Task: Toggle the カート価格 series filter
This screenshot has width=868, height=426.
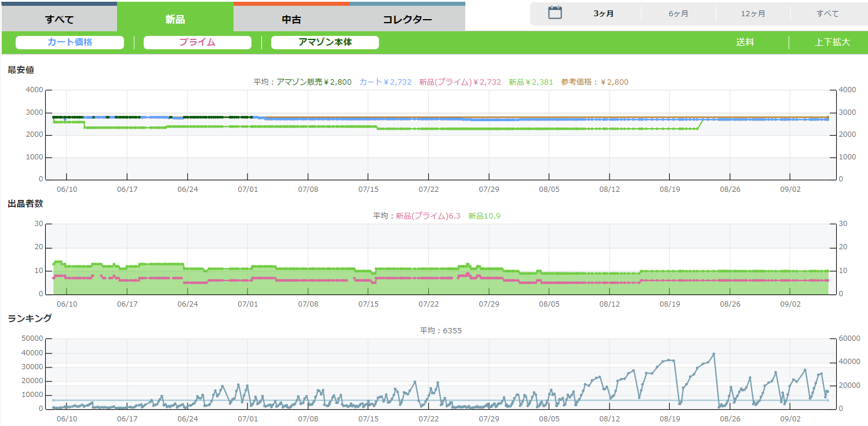Action: pos(70,42)
